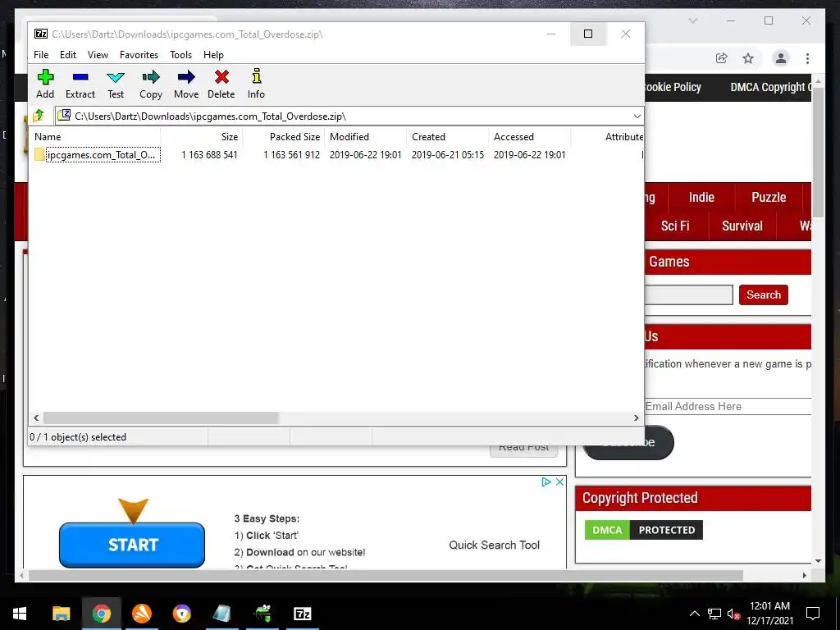Image resolution: width=840 pixels, height=630 pixels.
Task: Click the red Search button
Action: pos(764,294)
